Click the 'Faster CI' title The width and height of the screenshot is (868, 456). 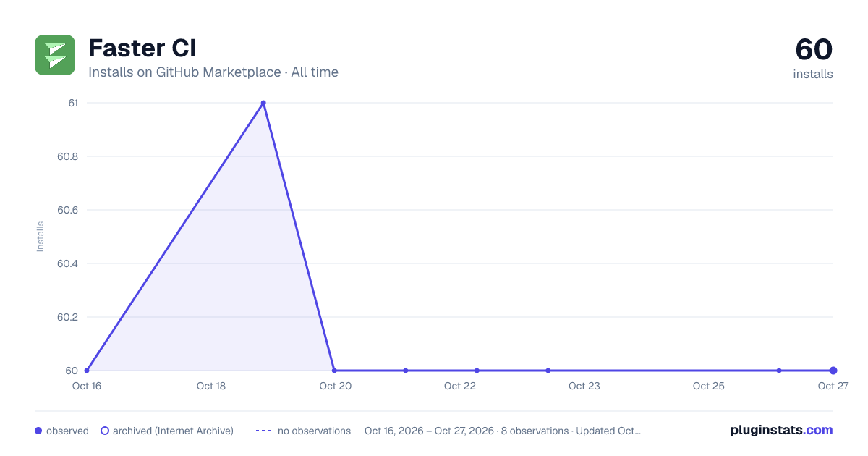click(x=142, y=48)
